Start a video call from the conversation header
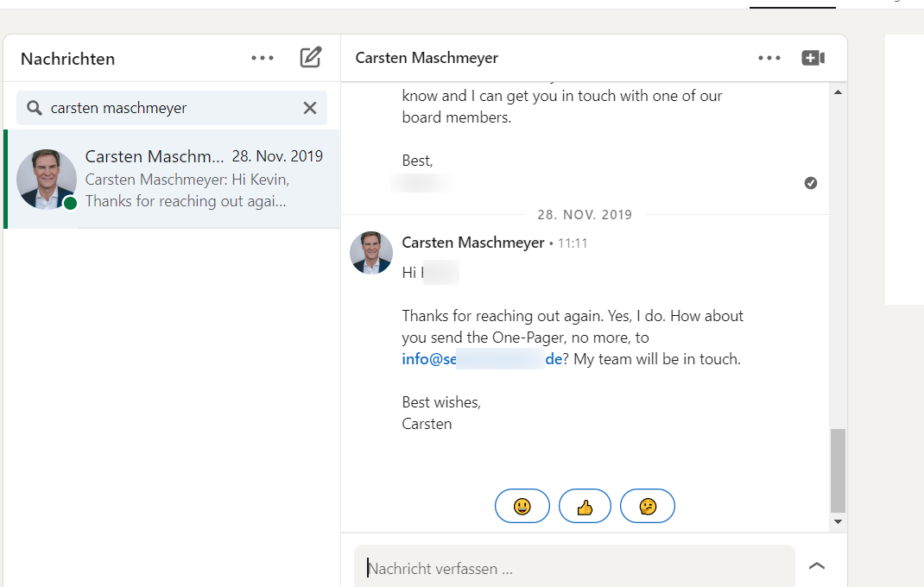The image size is (924, 587). point(813,57)
